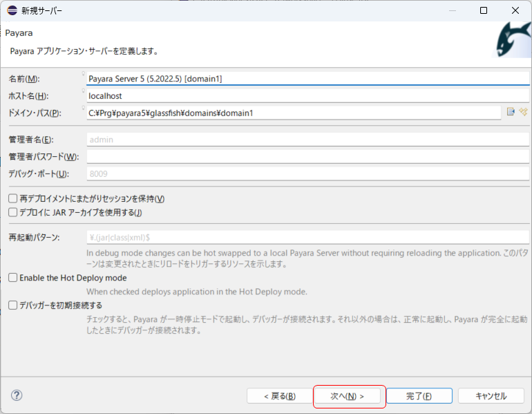This screenshot has width=532, height=414.
Task: Toggle the use JAR archive for deploy checkbox
Action: (x=13, y=212)
